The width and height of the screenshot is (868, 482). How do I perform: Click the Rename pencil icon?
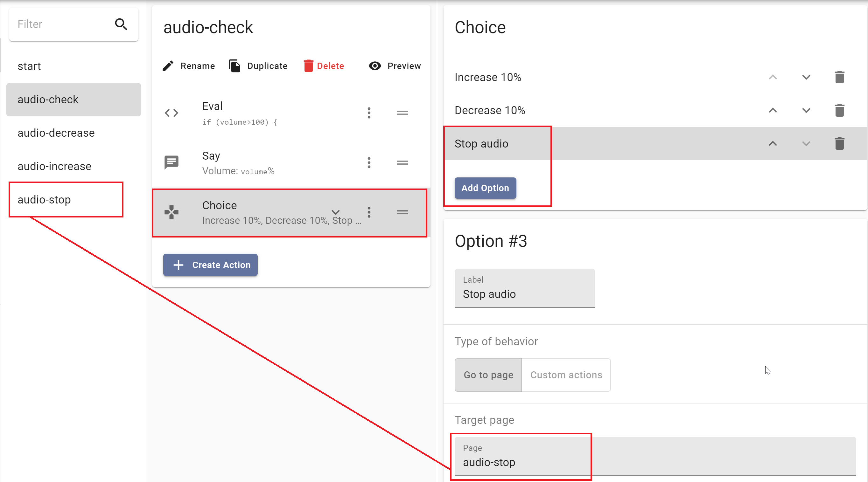tap(168, 66)
